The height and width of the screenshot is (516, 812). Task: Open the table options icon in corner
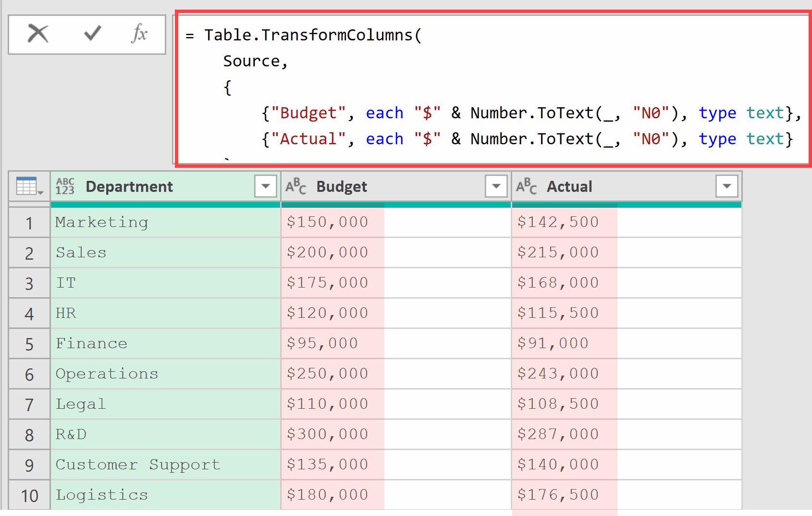coord(29,186)
